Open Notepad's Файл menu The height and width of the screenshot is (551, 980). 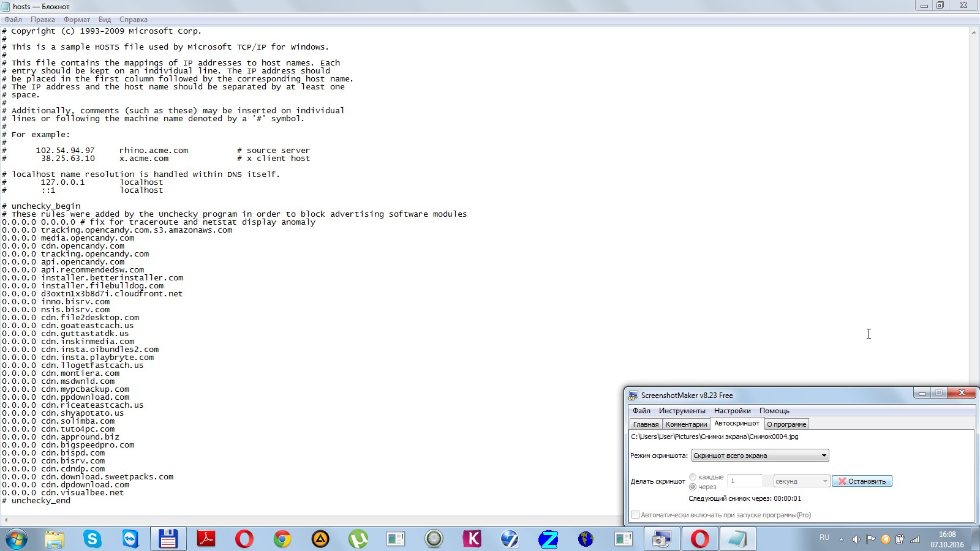[13, 20]
